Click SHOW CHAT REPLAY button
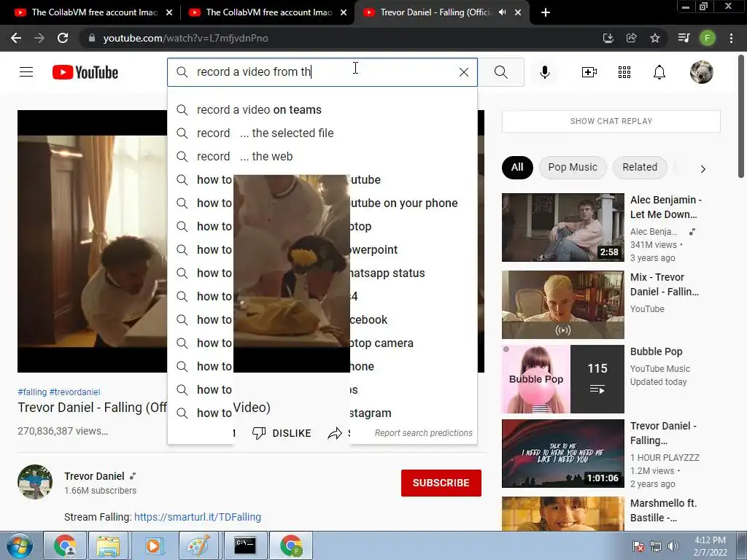 pos(611,121)
